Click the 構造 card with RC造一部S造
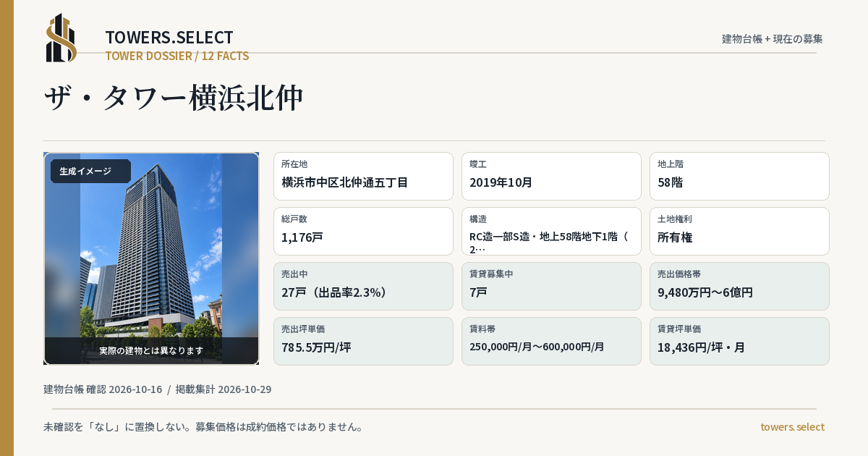868x456 pixels. click(x=551, y=231)
